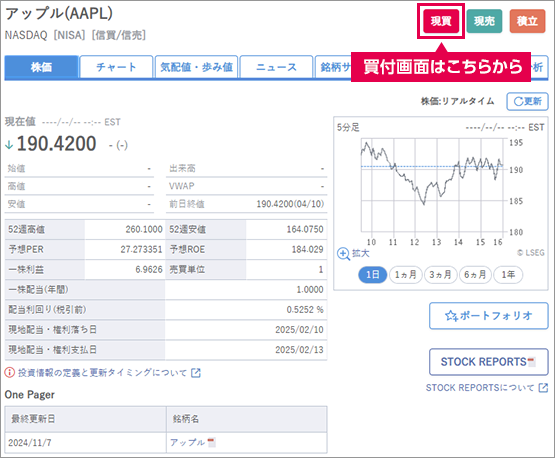
Task: Select the 1ヵ月 chart period
Action: [406, 275]
